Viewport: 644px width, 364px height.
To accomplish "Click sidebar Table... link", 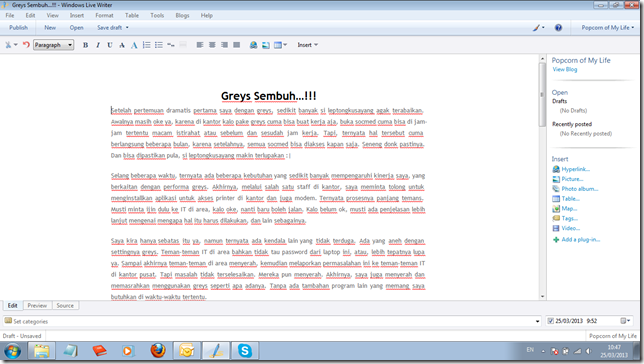I will 570,198.
